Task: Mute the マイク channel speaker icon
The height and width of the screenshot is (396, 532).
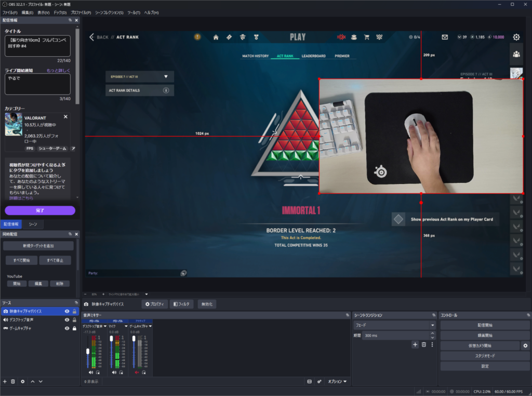Action: click(114, 372)
